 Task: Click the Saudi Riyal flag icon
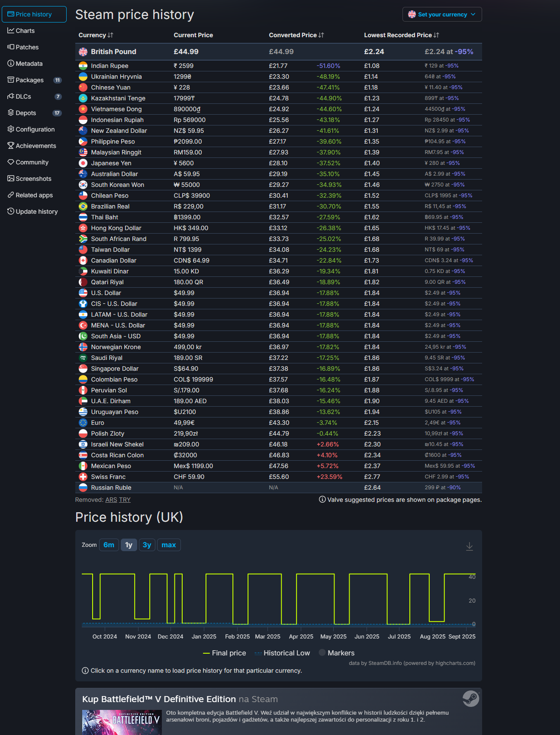click(83, 358)
